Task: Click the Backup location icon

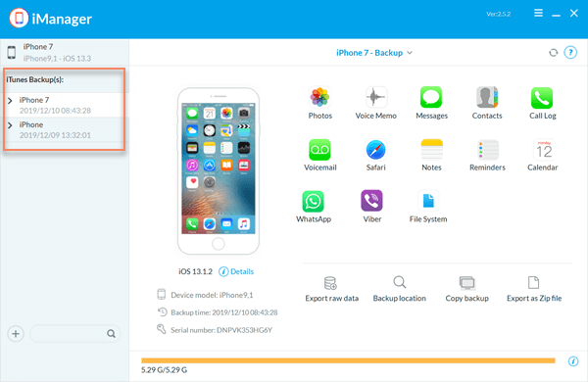Action: pyautogui.click(x=400, y=282)
